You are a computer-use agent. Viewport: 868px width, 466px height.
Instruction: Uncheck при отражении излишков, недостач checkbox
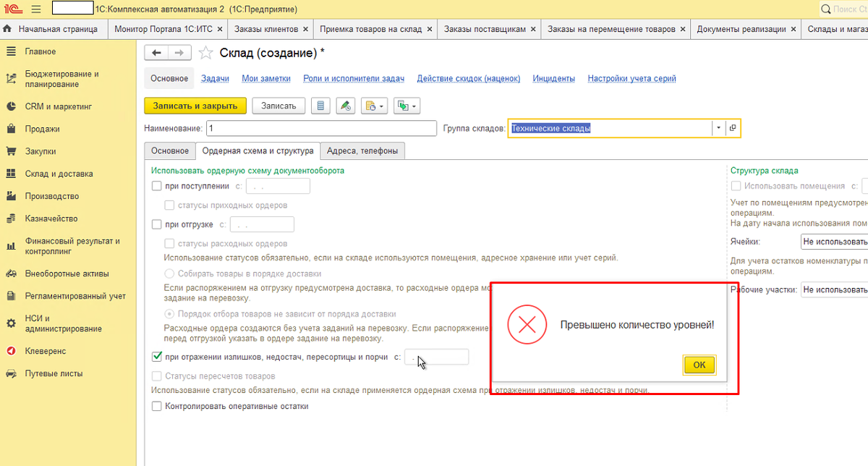coord(156,357)
